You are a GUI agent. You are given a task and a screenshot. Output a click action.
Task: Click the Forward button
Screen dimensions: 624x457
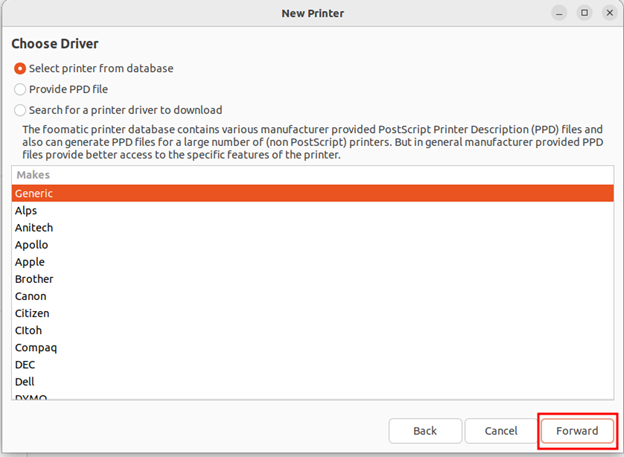pyautogui.click(x=577, y=431)
